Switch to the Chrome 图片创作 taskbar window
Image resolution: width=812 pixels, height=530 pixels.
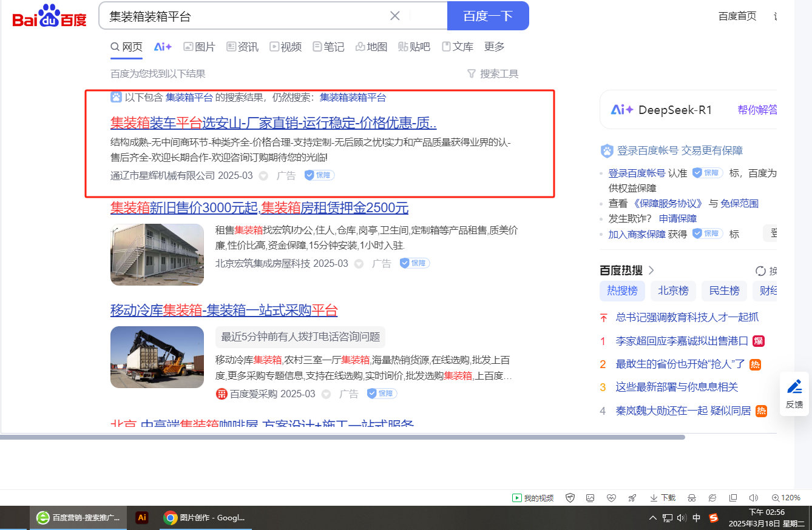point(205,517)
